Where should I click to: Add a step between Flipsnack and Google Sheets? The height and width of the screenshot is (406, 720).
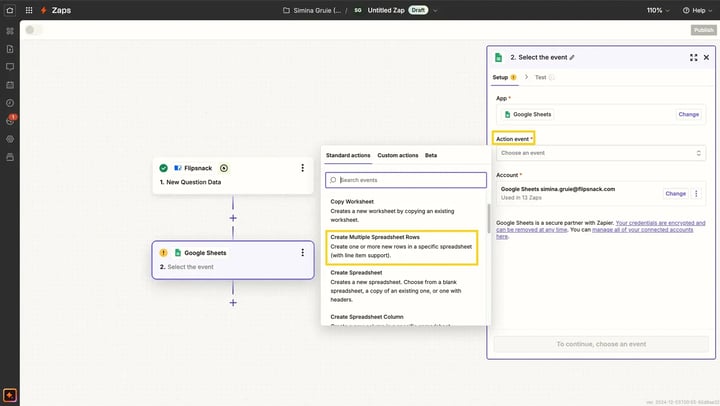point(233,218)
